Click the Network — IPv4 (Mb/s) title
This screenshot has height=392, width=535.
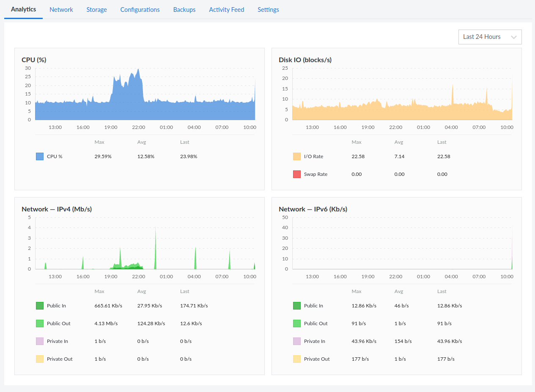57,209
